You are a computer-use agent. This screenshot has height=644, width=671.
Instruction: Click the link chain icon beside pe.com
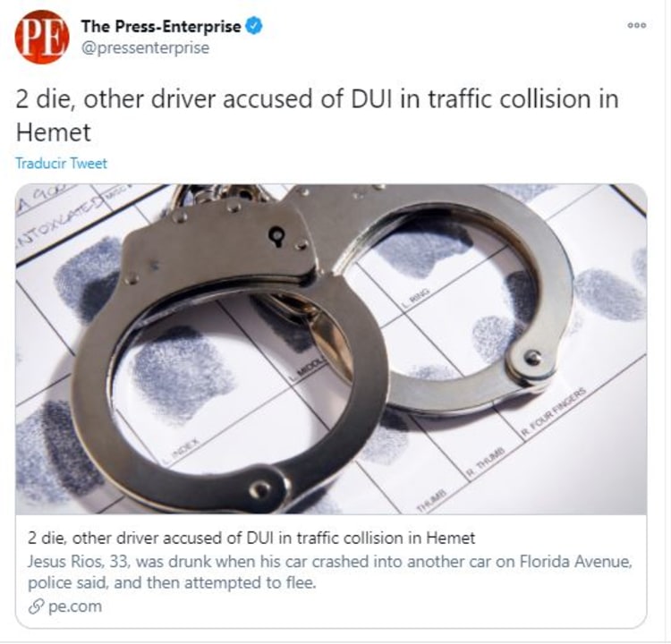pos(37,606)
